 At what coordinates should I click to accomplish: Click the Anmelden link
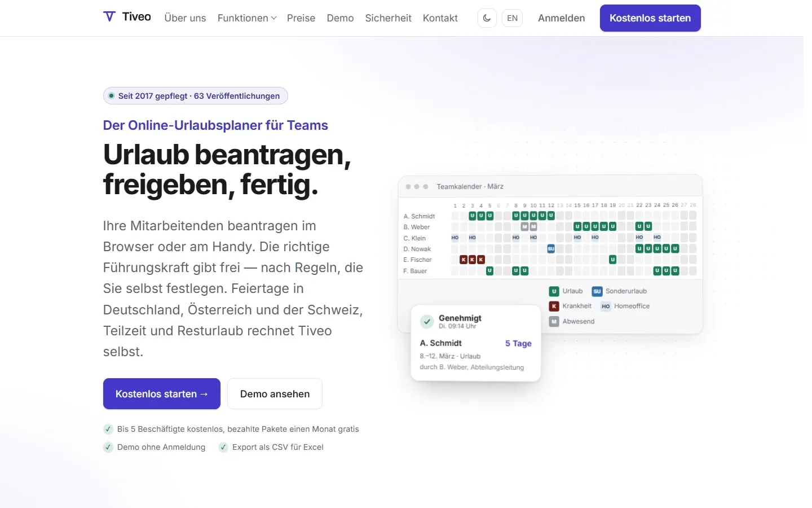561,18
